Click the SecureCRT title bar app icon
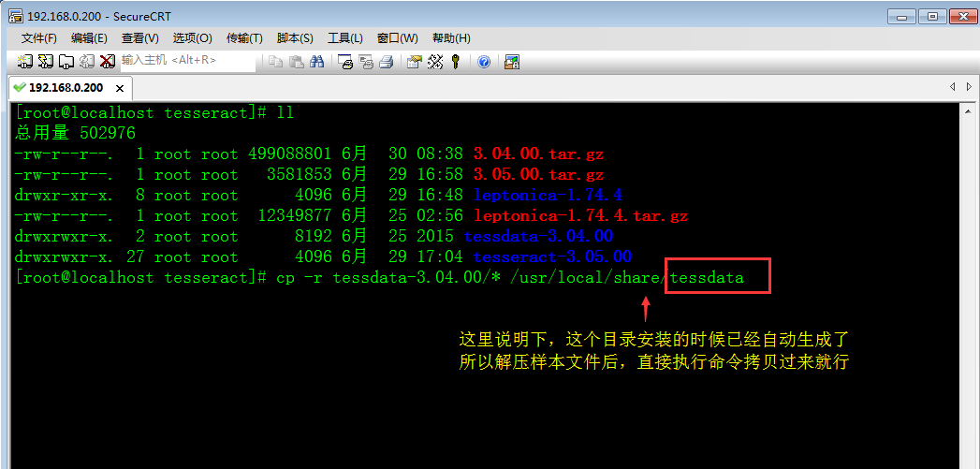Viewport: 980px width, 469px height. pyautogui.click(x=16, y=16)
